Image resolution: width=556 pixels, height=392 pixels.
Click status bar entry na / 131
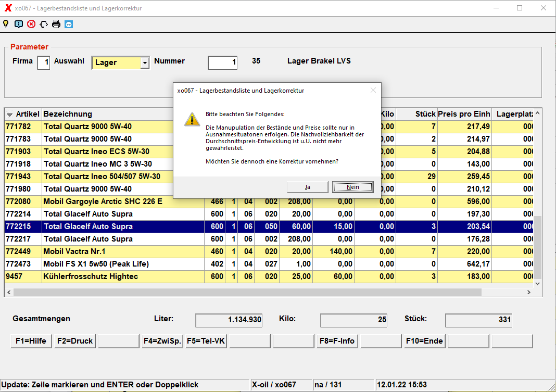(x=327, y=385)
